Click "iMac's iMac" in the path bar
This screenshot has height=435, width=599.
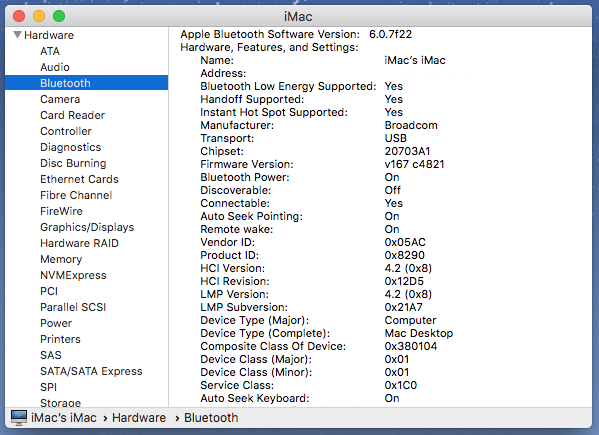click(x=63, y=418)
